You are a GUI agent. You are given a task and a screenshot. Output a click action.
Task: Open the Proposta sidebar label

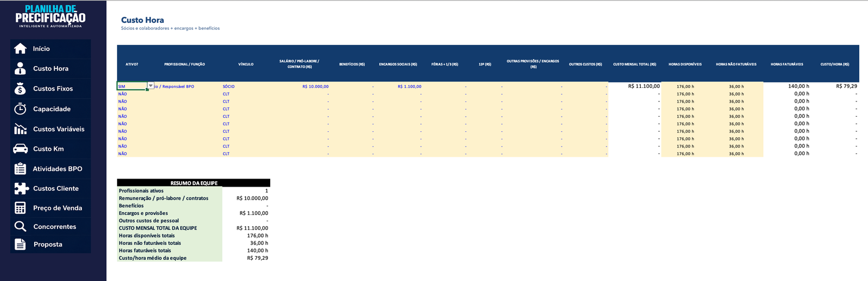[x=48, y=245]
